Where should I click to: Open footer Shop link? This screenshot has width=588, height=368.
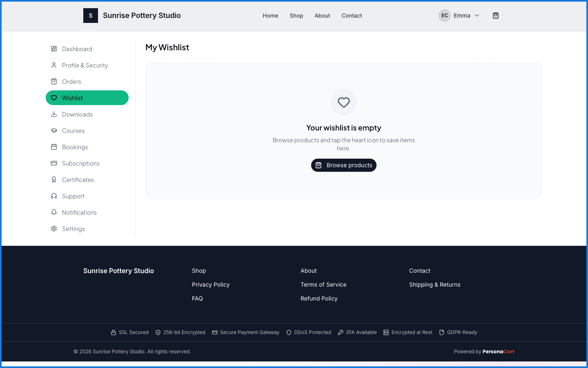coord(199,271)
